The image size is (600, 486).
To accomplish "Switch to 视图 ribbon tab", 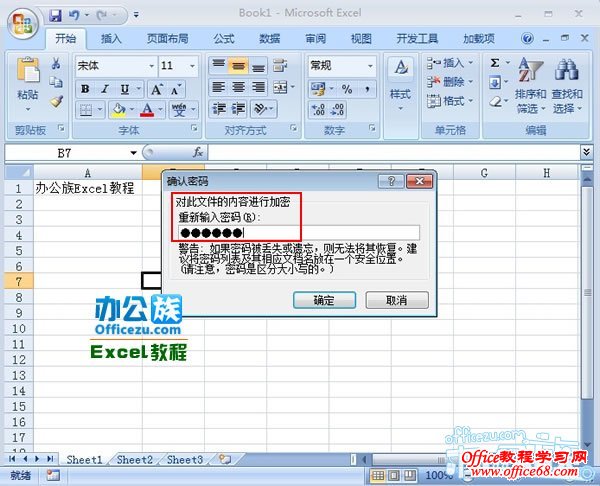I will (361, 39).
